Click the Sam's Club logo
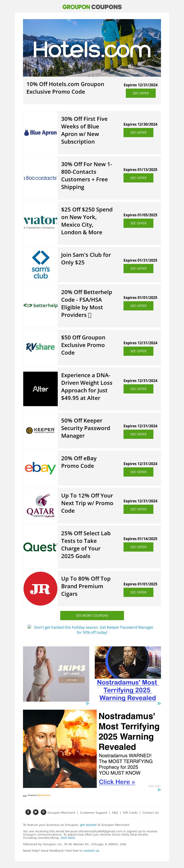184x868 pixels. (40, 264)
